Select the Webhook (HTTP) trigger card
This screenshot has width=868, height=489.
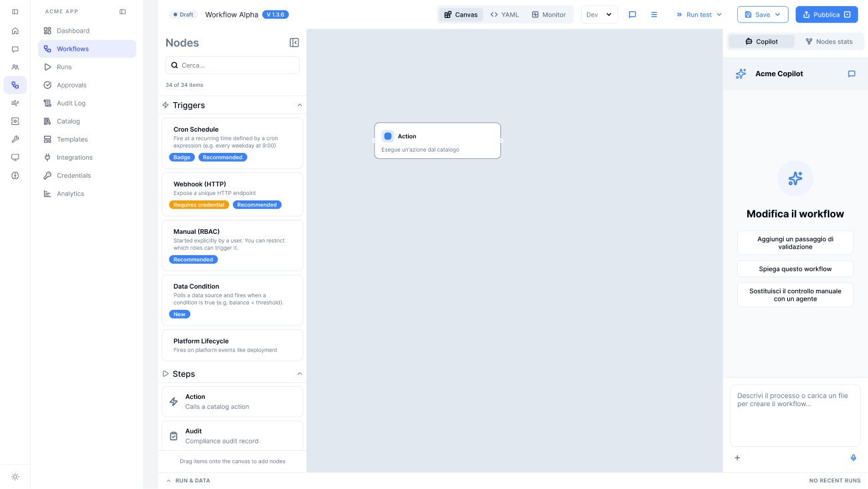[232, 194]
